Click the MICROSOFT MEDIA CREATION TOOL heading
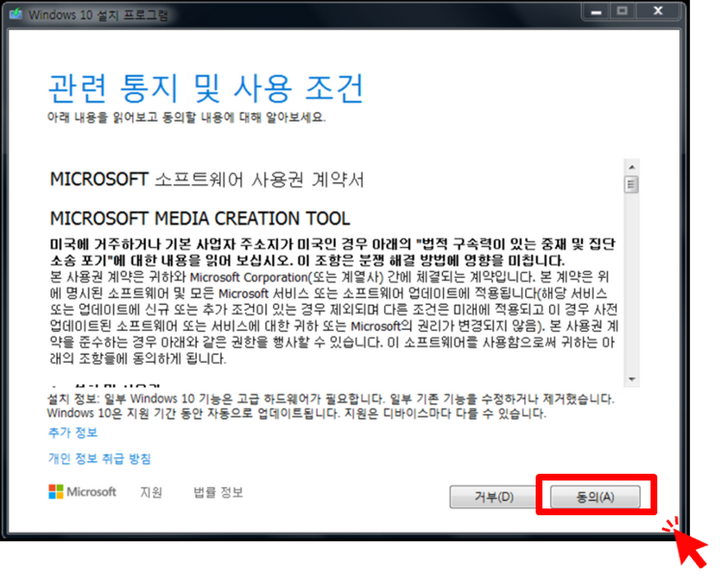720x577 pixels. click(200, 218)
